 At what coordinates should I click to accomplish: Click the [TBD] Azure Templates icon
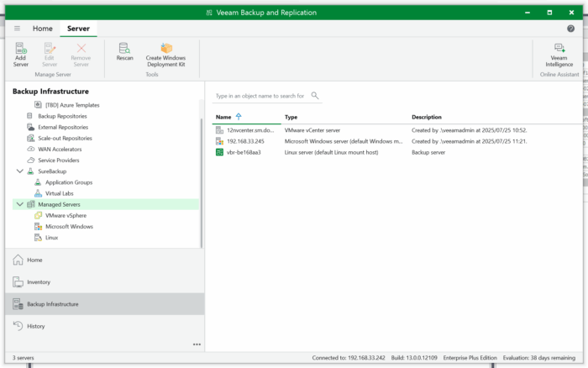(x=38, y=105)
